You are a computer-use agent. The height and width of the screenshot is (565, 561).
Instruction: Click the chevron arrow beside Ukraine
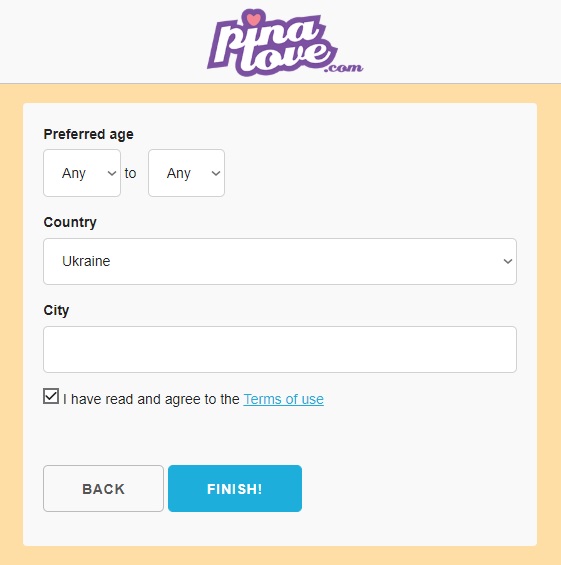point(508,261)
